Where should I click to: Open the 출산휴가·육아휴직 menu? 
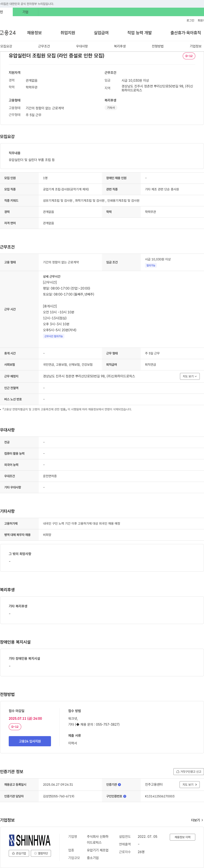pyautogui.click(x=186, y=33)
